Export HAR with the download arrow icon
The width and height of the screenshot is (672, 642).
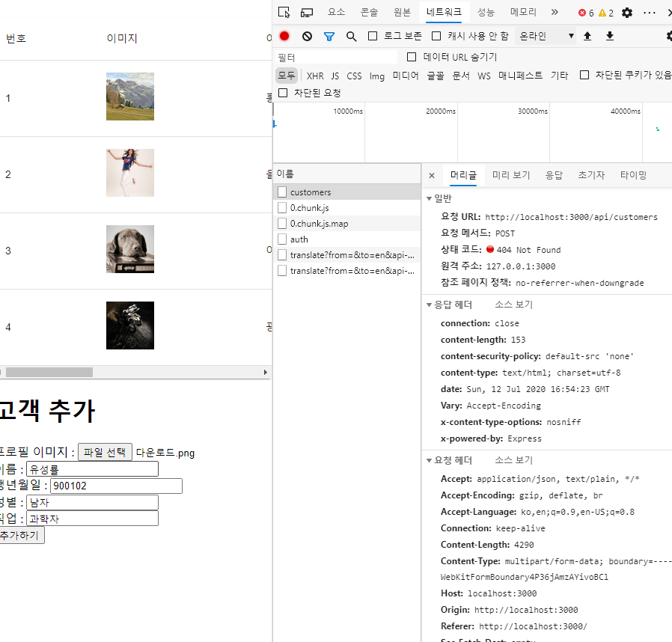click(x=610, y=36)
